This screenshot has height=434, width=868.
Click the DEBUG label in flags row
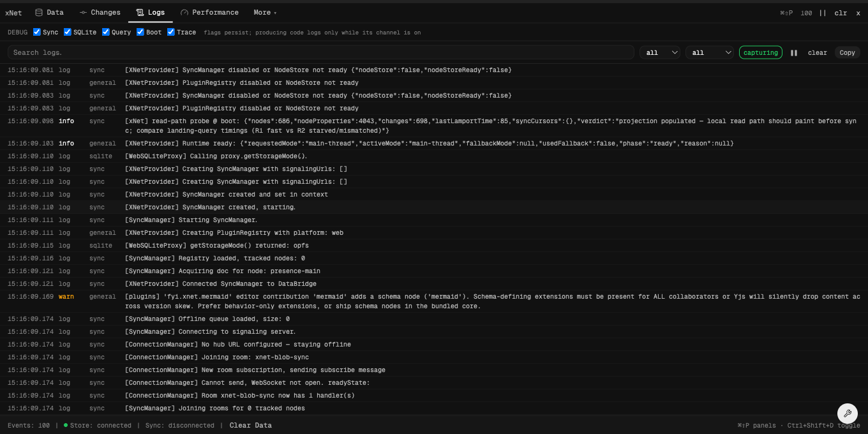click(18, 33)
